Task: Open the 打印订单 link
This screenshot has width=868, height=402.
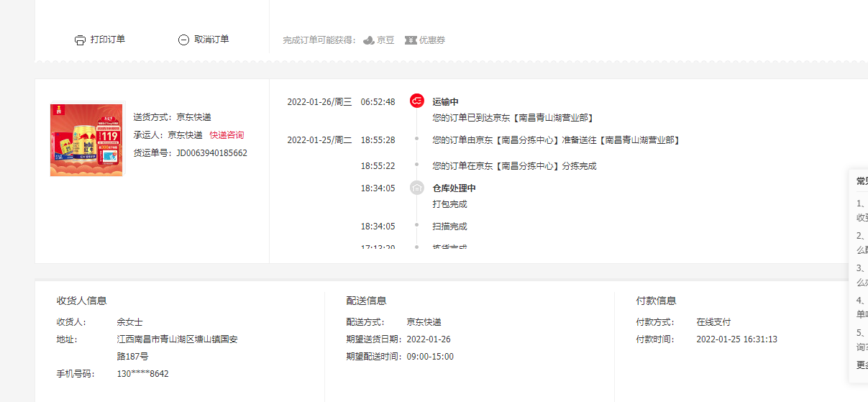Action: [x=108, y=40]
